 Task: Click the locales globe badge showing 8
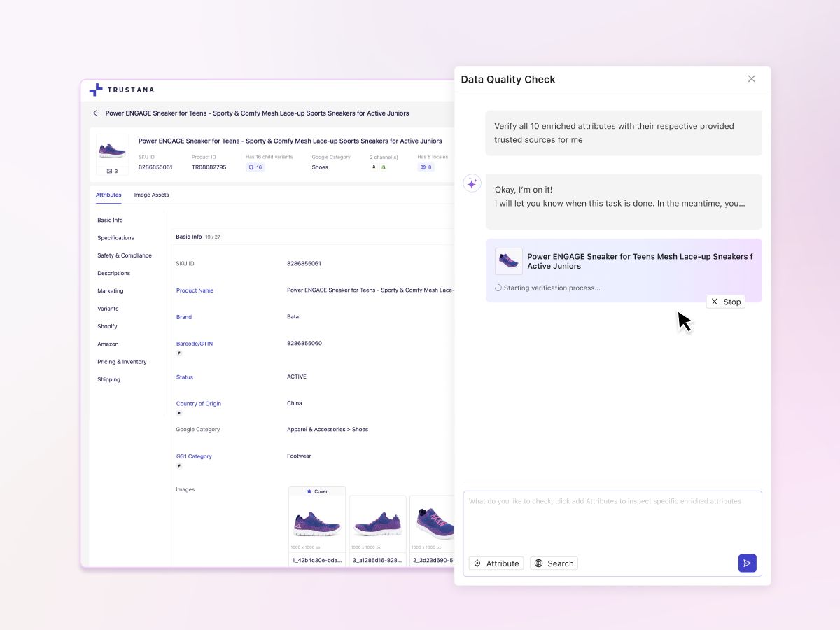point(426,167)
